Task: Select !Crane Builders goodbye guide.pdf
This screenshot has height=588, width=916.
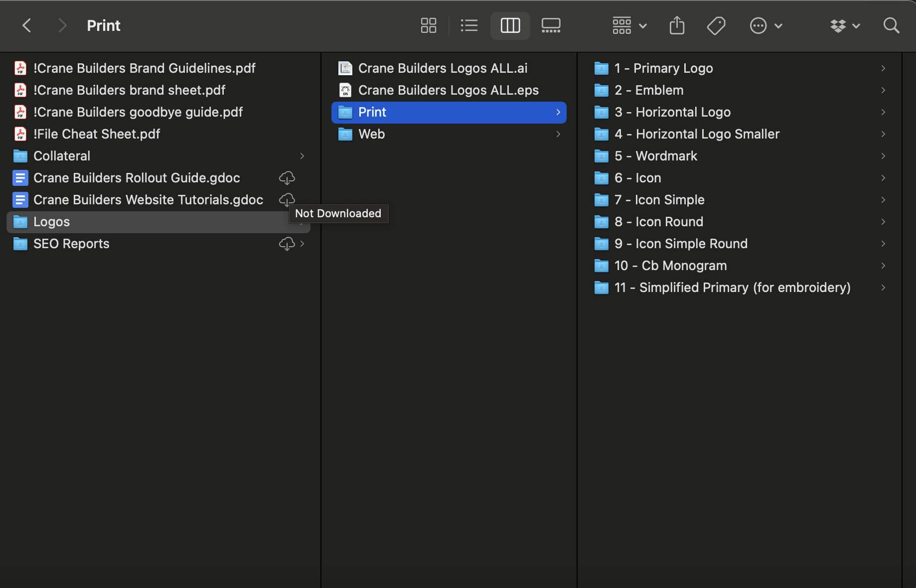Action: (158, 112)
